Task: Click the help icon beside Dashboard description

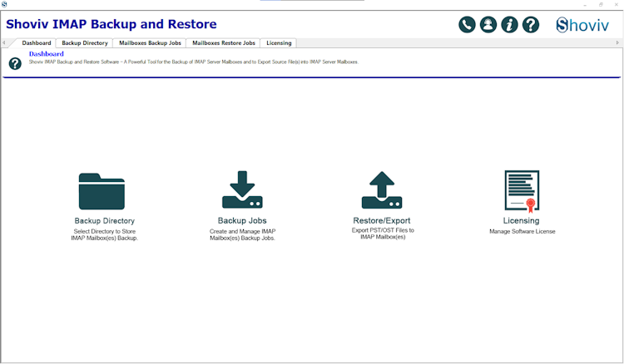Action: click(15, 64)
